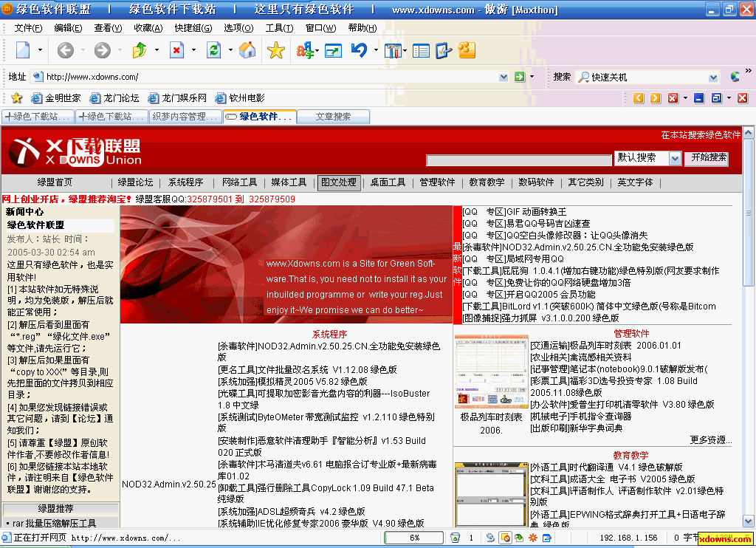Click the full screen window icon

(333, 50)
